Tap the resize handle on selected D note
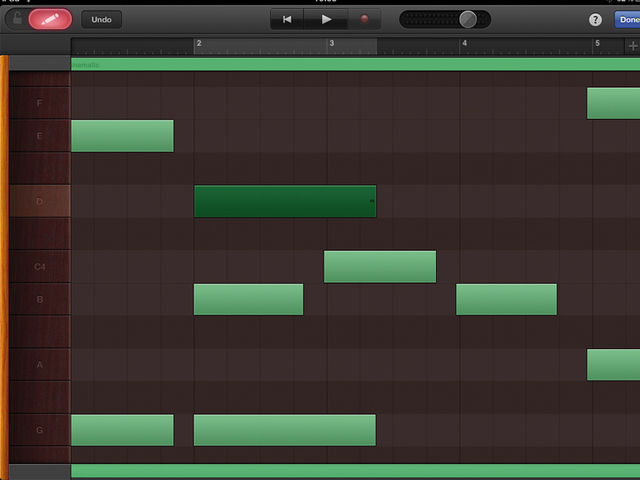640x480 pixels. (x=372, y=201)
